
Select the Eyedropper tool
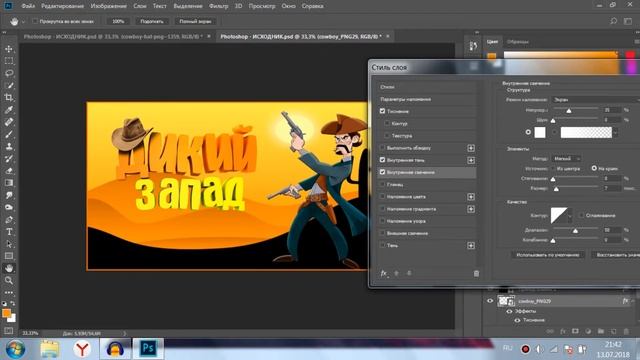coord(9,110)
